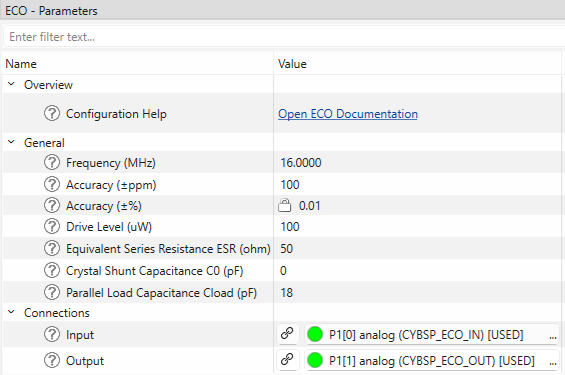Click help icon for Accuracy (±%)
Screen dimensions: 565x375
(52, 205)
